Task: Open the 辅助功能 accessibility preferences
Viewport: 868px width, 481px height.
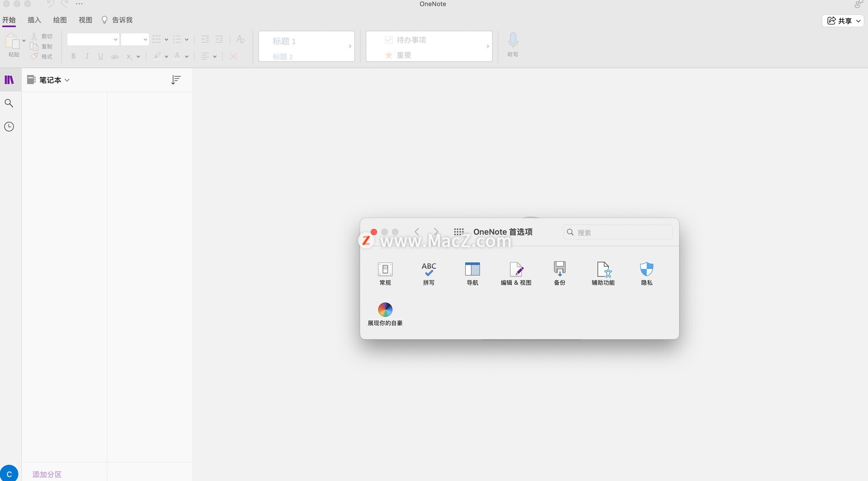Action: click(x=603, y=274)
